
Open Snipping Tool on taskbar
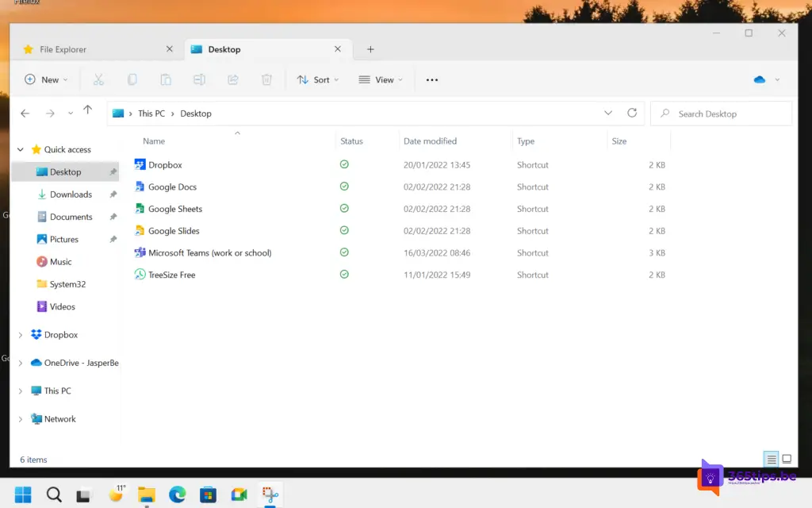270,494
